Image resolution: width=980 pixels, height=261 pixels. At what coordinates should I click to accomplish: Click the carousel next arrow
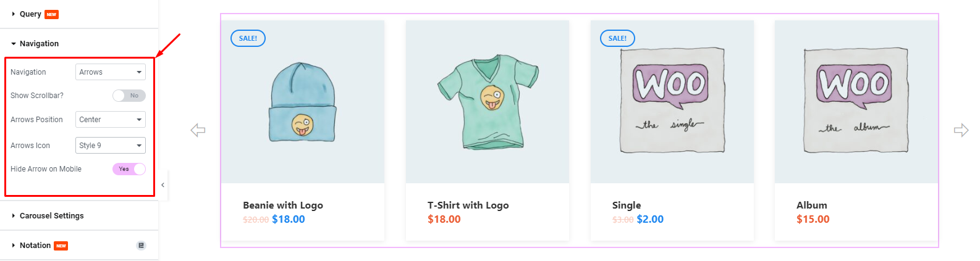tap(961, 130)
